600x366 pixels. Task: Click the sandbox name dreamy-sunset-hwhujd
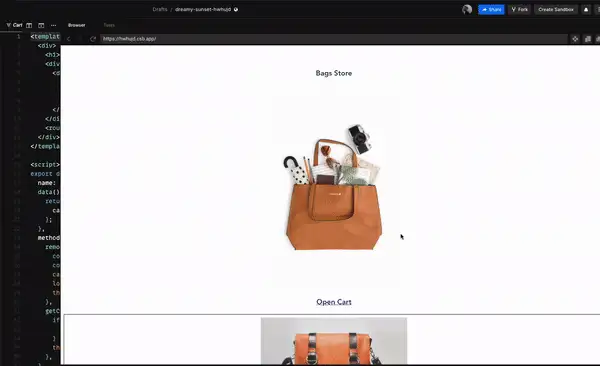point(203,9)
